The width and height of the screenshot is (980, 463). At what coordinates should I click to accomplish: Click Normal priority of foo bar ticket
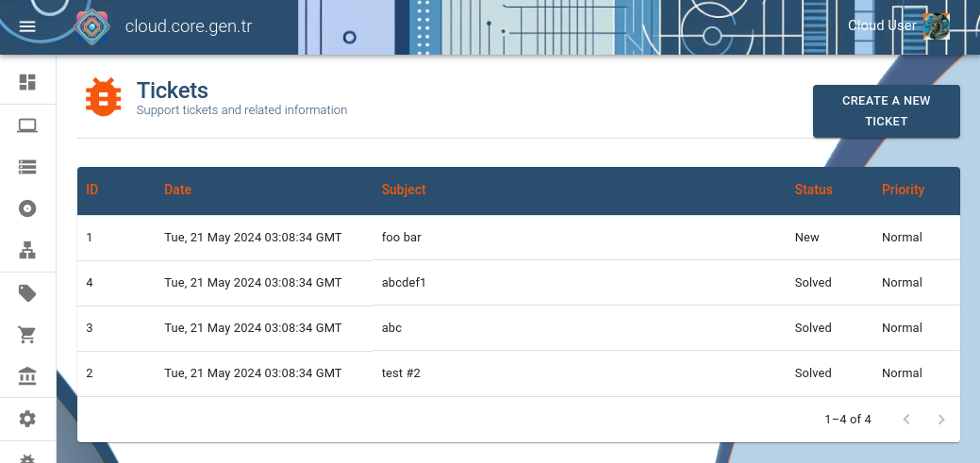pos(902,238)
